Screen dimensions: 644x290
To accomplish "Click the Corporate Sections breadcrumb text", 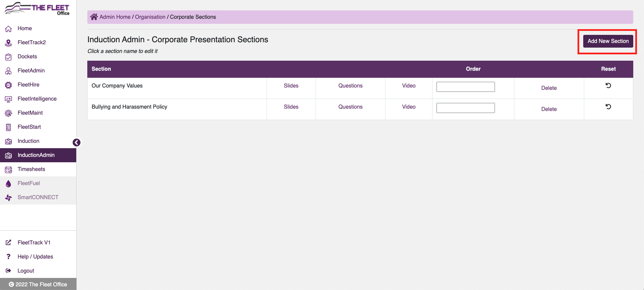I will point(193,17).
